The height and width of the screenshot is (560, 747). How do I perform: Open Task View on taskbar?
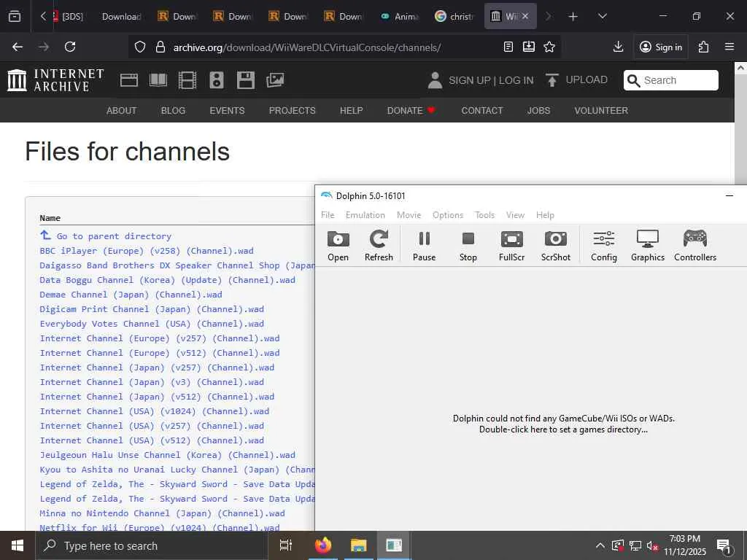click(286, 545)
